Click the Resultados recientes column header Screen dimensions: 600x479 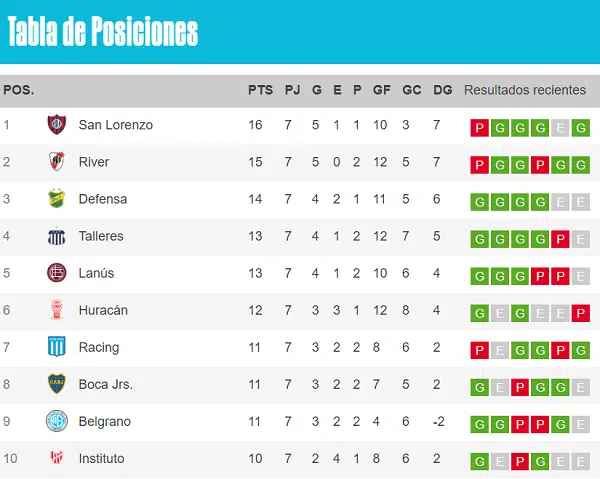click(x=525, y=90)
